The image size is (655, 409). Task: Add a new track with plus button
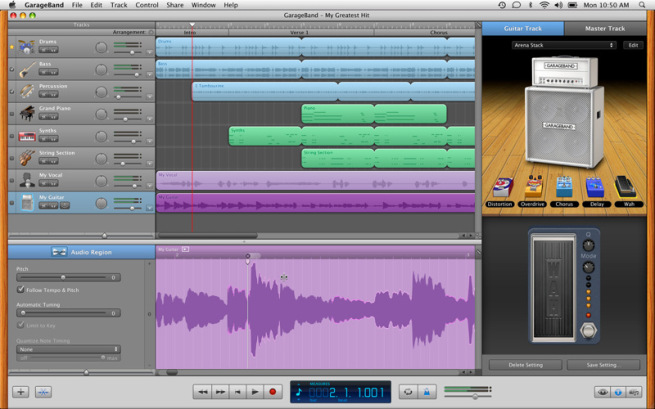tap(20, 392)
